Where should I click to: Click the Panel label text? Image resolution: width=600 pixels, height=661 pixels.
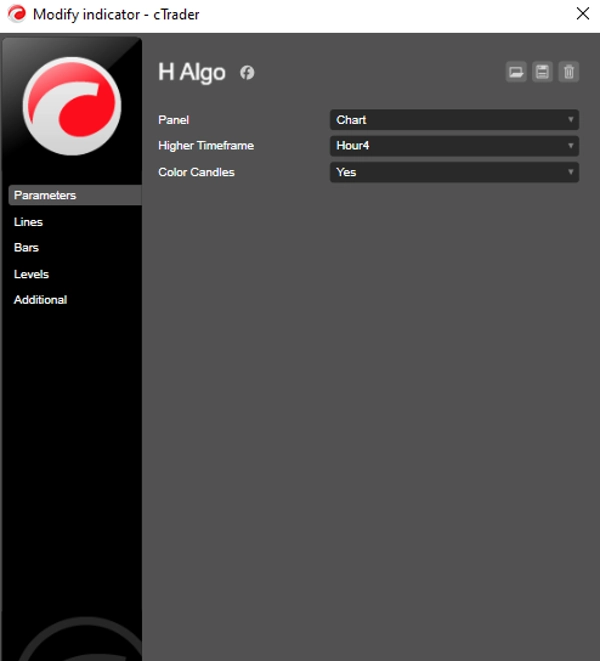pyautogui.click(x=174, y=120)
